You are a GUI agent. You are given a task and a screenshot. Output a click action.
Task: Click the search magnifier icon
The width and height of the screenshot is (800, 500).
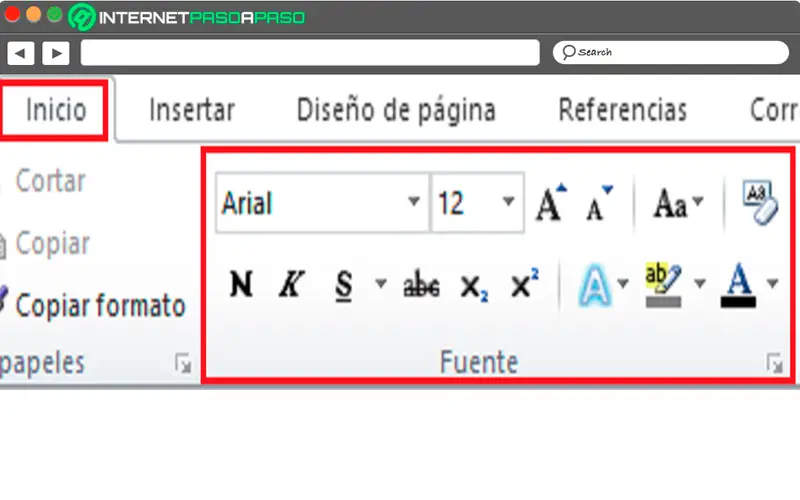(568, 52)
